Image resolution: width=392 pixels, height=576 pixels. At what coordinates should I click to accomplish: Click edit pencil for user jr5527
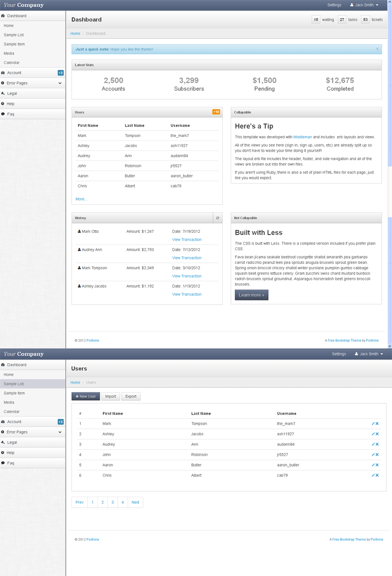[x=373, y=455]
